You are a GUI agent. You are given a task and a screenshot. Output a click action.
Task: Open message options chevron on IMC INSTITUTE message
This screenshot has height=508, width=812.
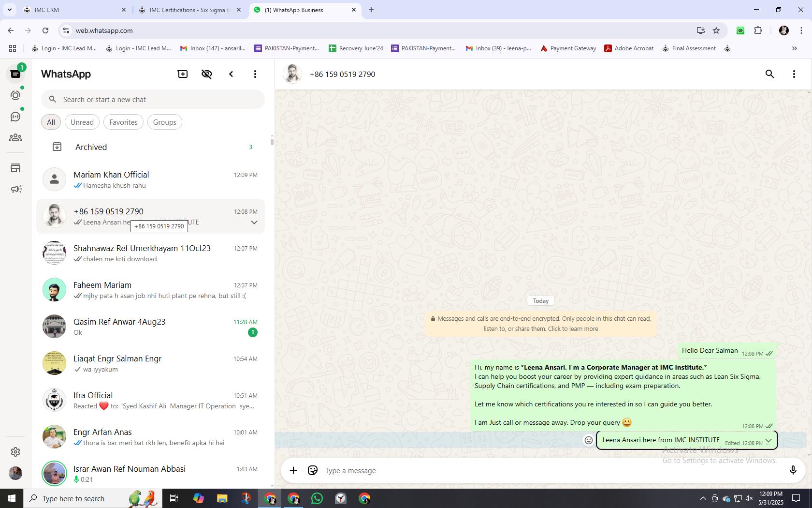point(768,440)
